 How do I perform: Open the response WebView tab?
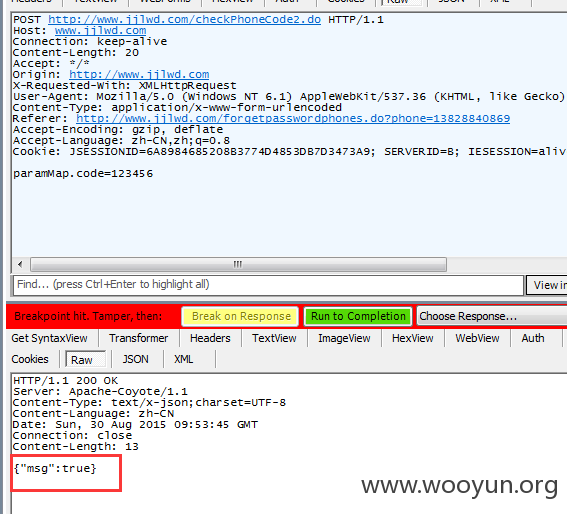pos(477,338)
